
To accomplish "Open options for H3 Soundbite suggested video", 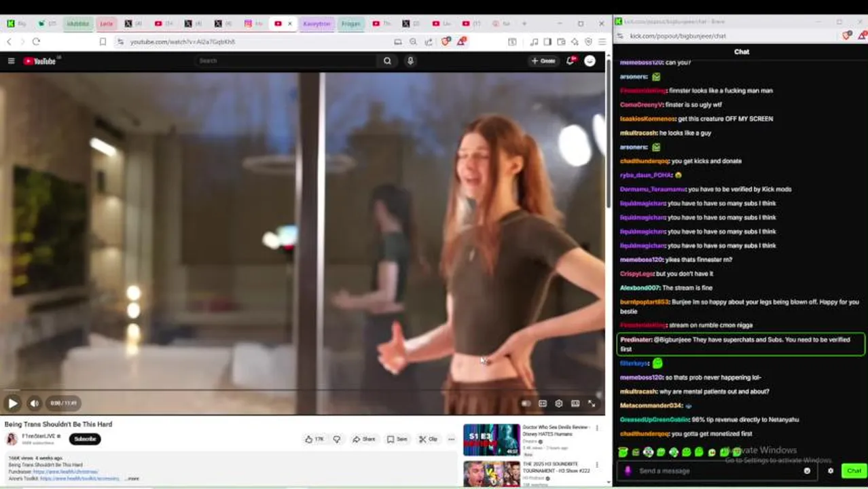I will click(597, 465).
